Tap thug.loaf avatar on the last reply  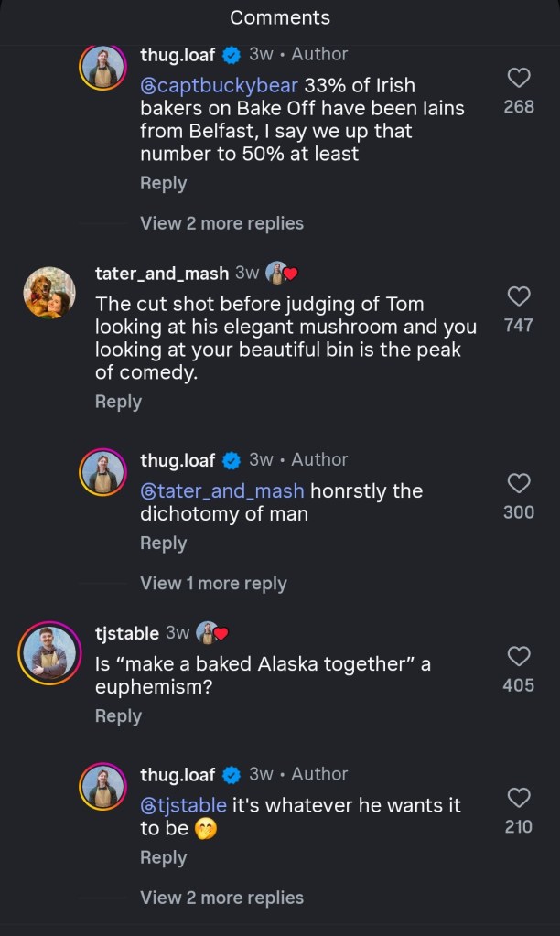[x=103, y=787]
